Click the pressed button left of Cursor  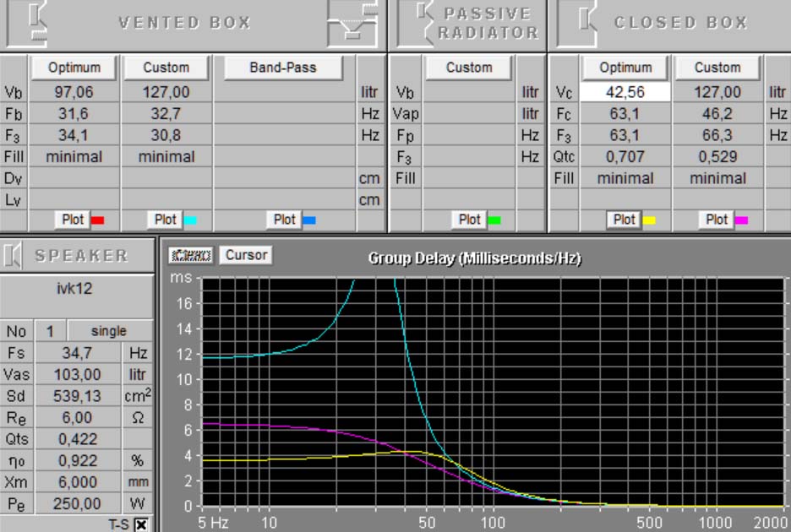point(191,255)
